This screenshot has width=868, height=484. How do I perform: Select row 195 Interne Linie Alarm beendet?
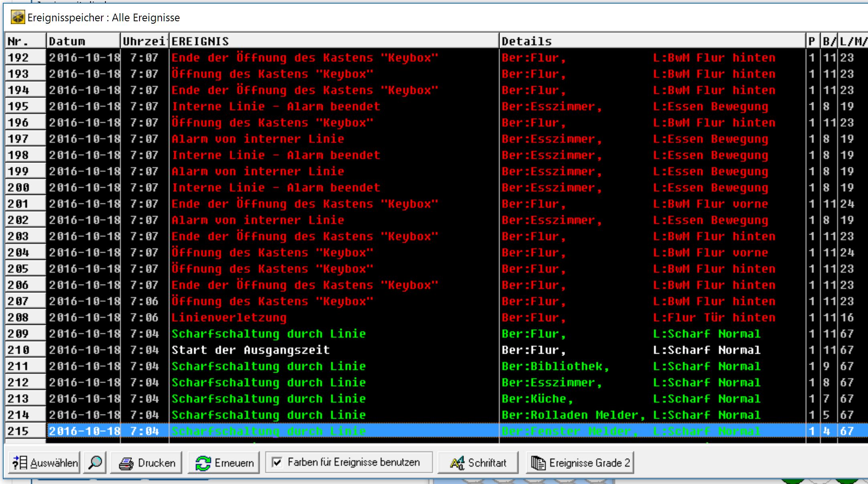pos(276,106)
